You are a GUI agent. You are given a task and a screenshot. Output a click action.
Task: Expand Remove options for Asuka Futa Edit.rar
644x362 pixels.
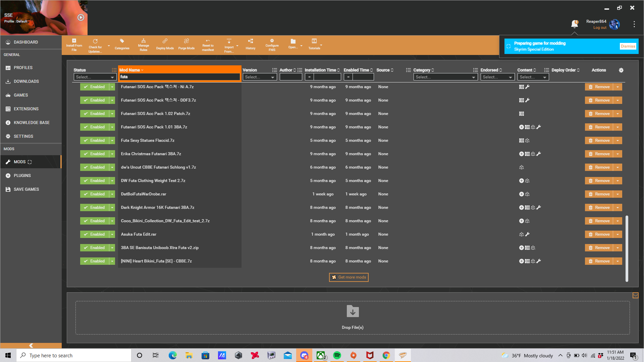618,234
